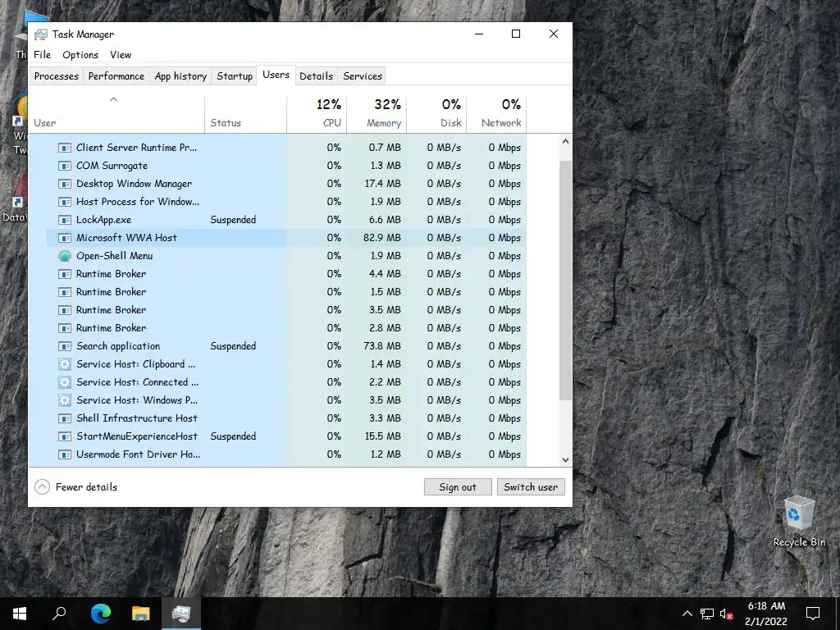
Task: Click the LockApp.exe process icon
Action: coord(65,220)
